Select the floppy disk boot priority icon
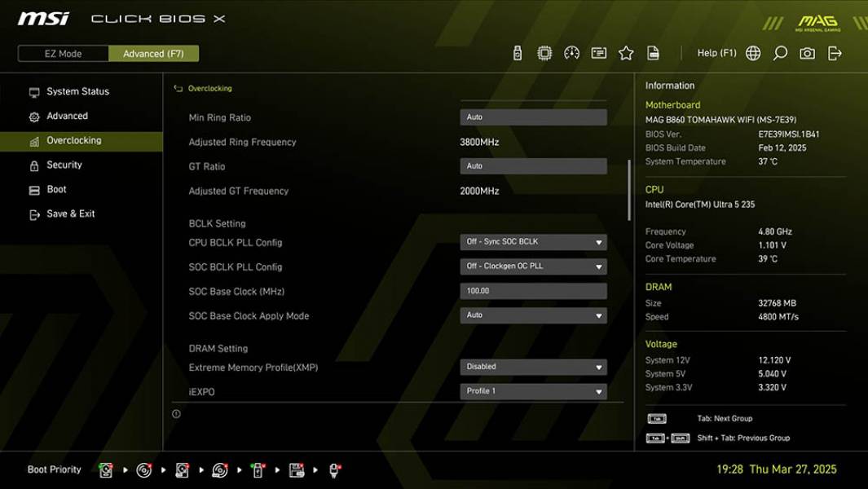Screen dimensions: 868x489 click(x=297, y=470)
